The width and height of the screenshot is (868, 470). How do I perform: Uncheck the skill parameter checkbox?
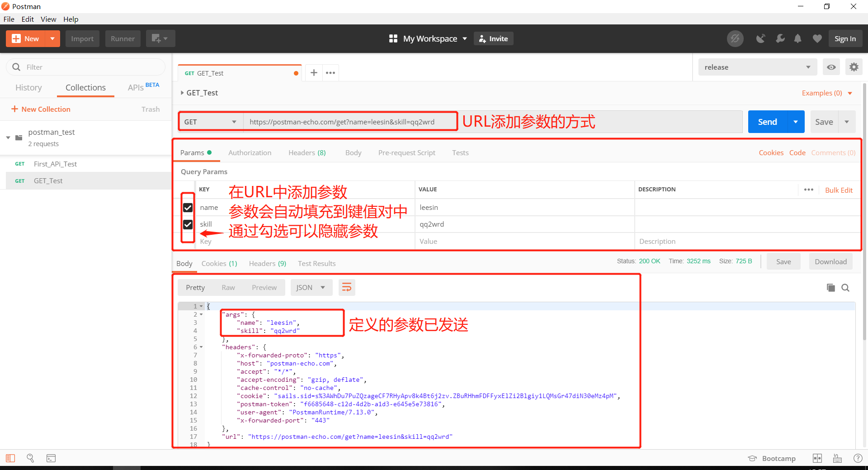click(188, 224)
